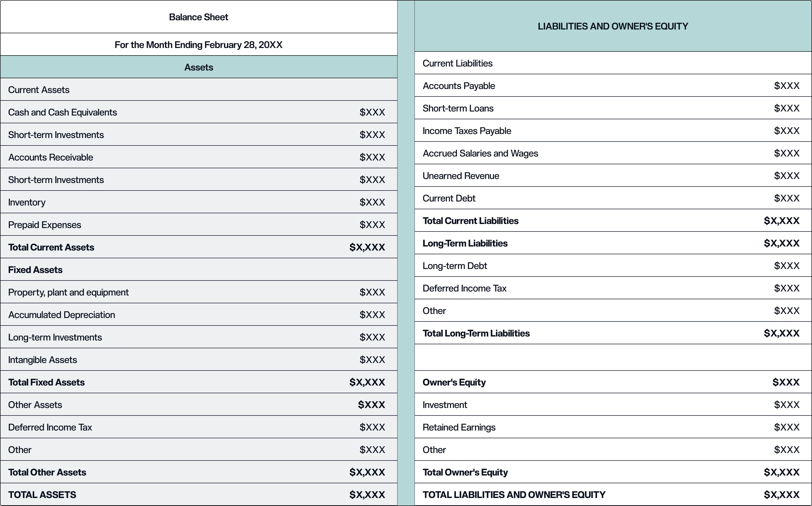Select Property, plant and equipment label
This screenshot has width=812, height=506.
tap(68, 292)
